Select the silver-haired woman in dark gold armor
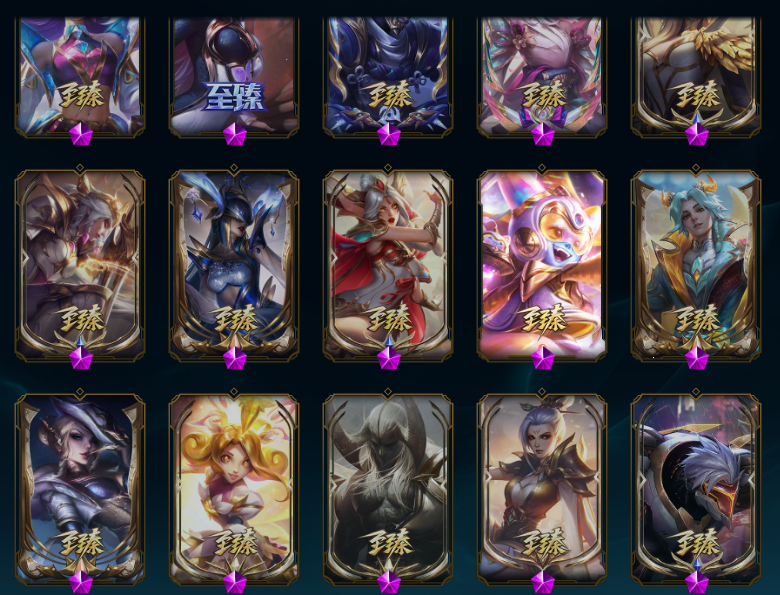The width and height of the screenshot is (780, 595). point(542,489)
